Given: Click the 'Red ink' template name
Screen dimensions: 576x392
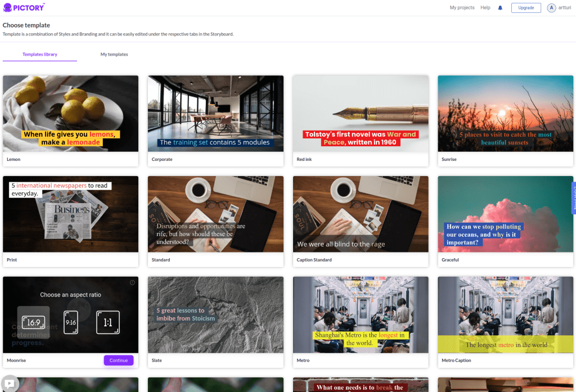Looking at the screenshot, I should 304,160.
